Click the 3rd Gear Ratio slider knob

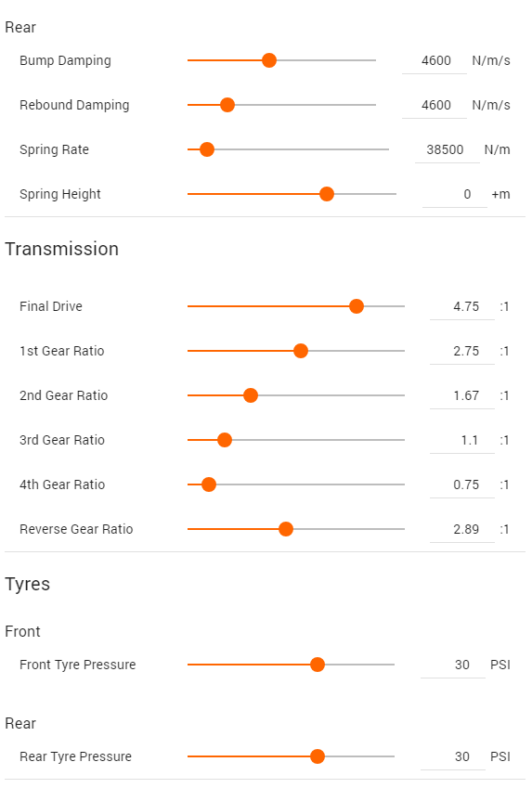click(x=225, y=440)
